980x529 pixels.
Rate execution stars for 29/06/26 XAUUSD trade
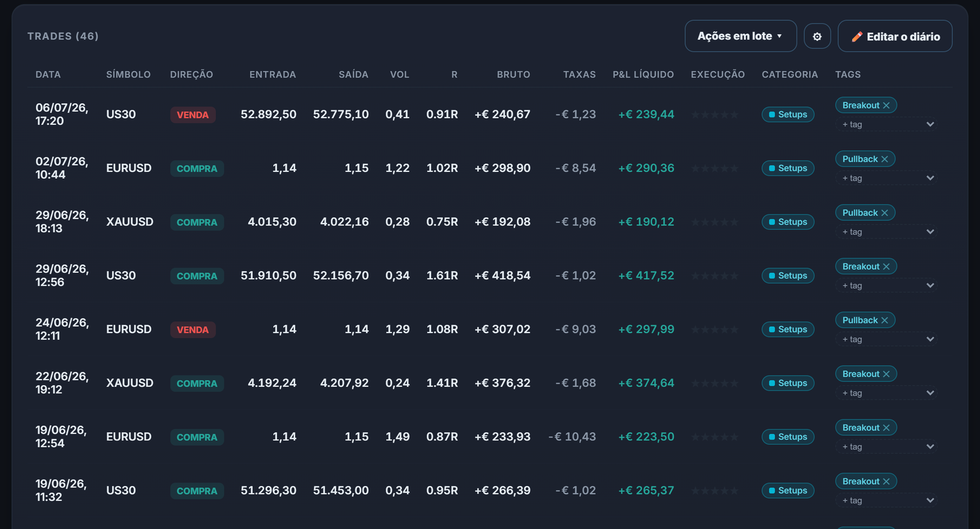click(x=715, y=222)
